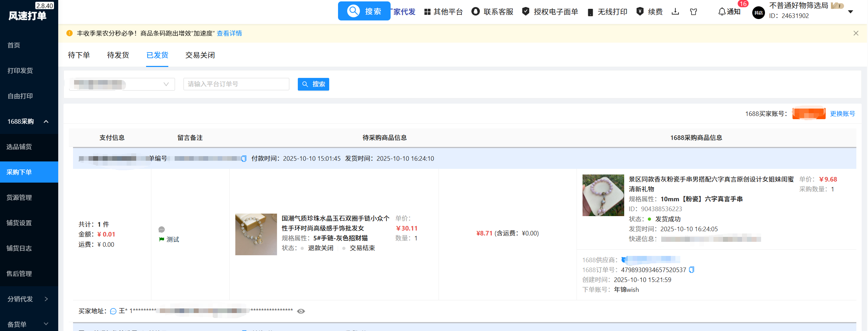Click the platform order number input field
Viewport: 868px width, 331px height.
click(236, 84)
